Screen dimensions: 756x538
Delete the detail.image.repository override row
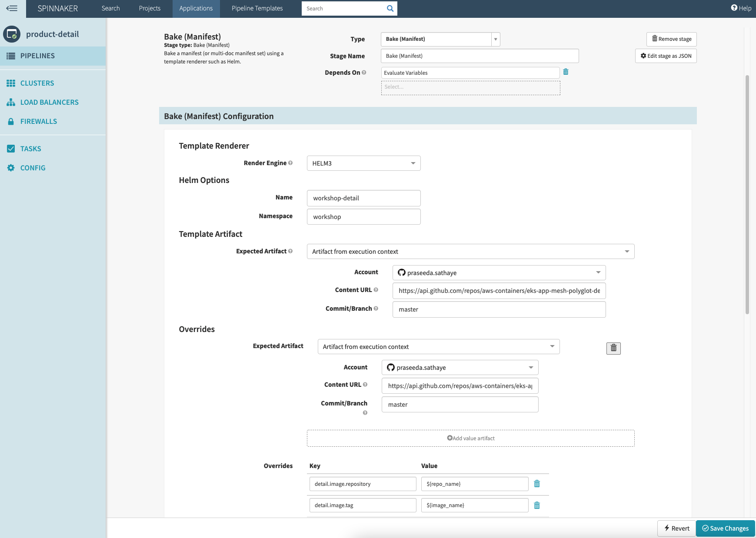pyautogui.click(x=537, y=483)
